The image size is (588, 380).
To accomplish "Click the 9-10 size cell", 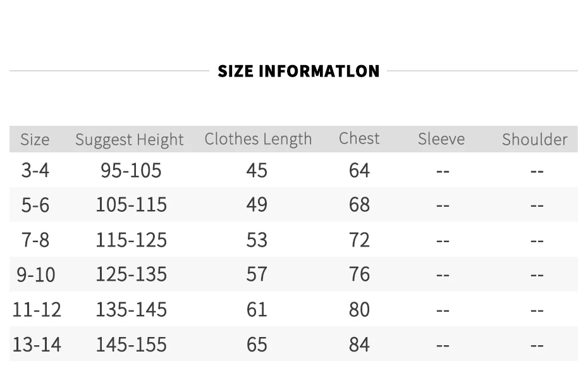I will tap(36, 274).
